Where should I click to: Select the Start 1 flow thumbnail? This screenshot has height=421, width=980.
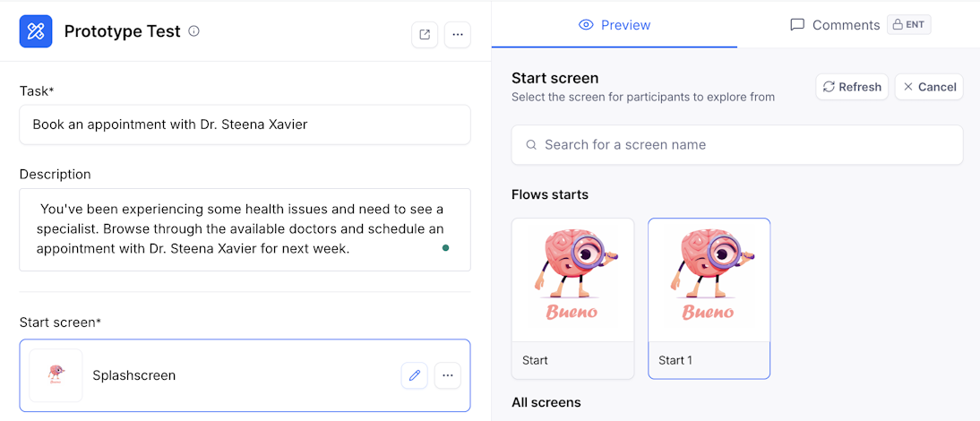pyautogui.click(x=709, y=298)
